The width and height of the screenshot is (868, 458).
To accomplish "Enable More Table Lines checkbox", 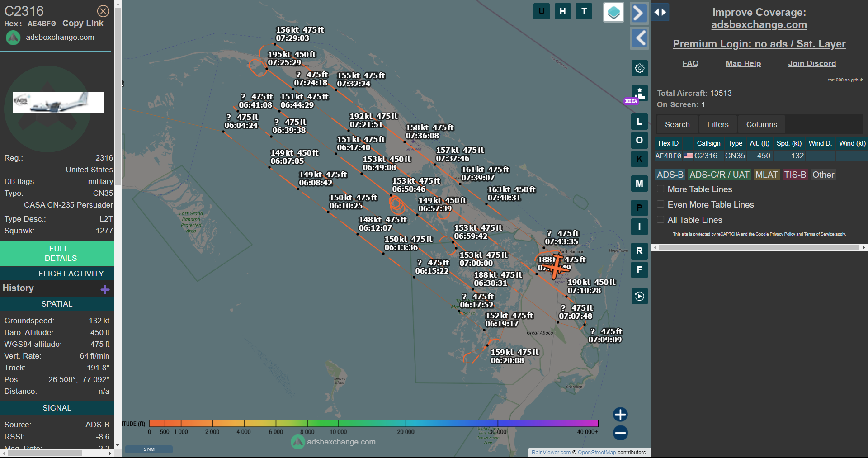I will click(660, 189).
